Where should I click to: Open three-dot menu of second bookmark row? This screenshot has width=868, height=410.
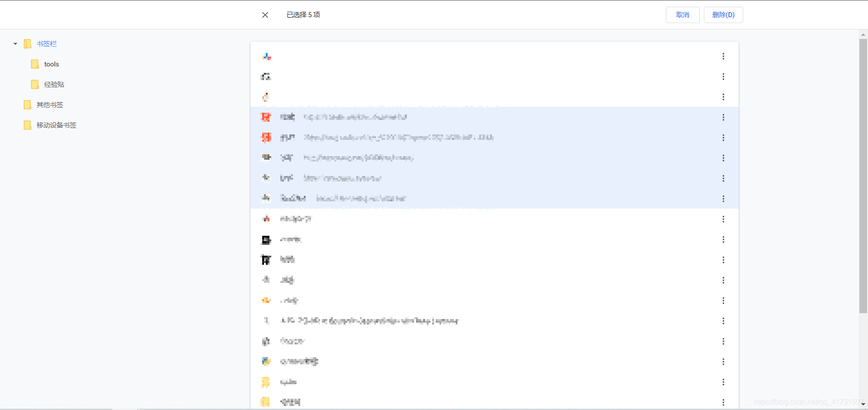(723, 76)
